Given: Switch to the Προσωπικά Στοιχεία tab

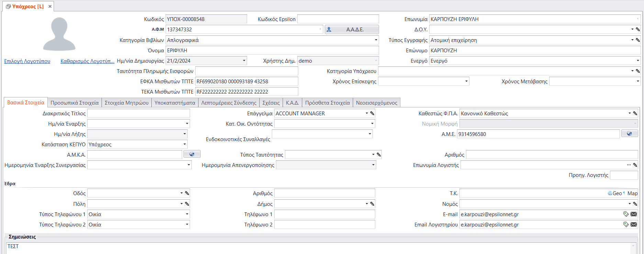Looking at the screenshot, I should tap(75, 103).
